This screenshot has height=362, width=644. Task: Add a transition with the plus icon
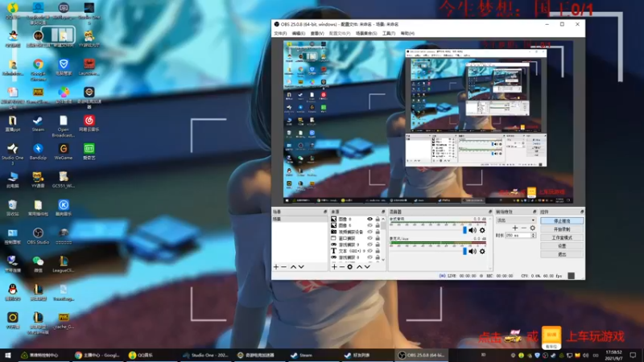coord(515,228)
